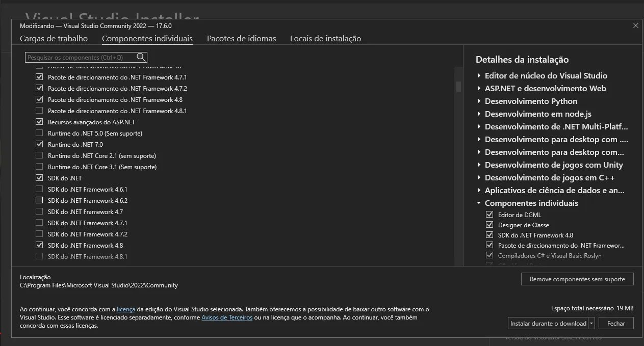The width and height of the screenshot is (644, 346).
Task: Check Pacote de direcionamento .NET Framework 4.8.1
Action: pyautogui.click(x=39, y=111)
